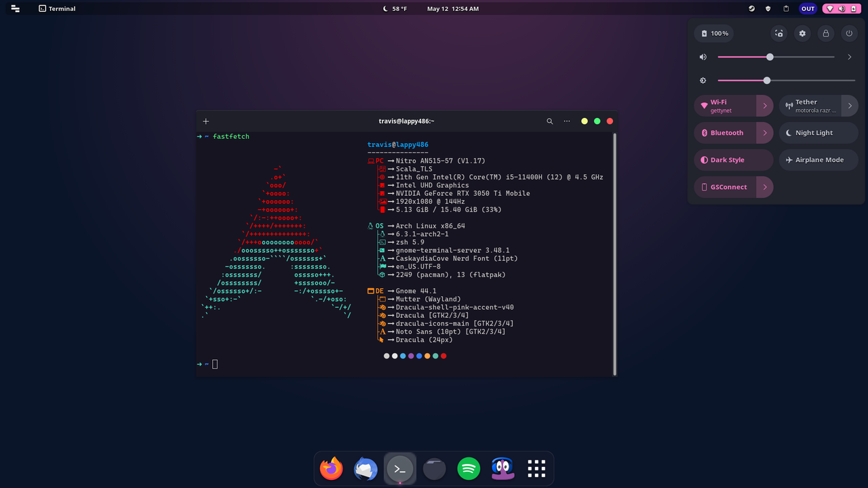Open the Terminal app menu in top bar
868x488 pixels.
[57, 9]
